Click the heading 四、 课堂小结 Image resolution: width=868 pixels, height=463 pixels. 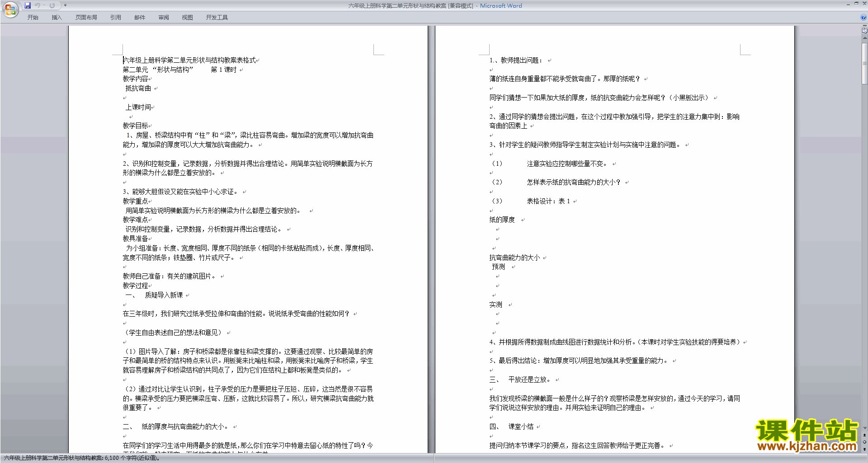coord(511,426)
